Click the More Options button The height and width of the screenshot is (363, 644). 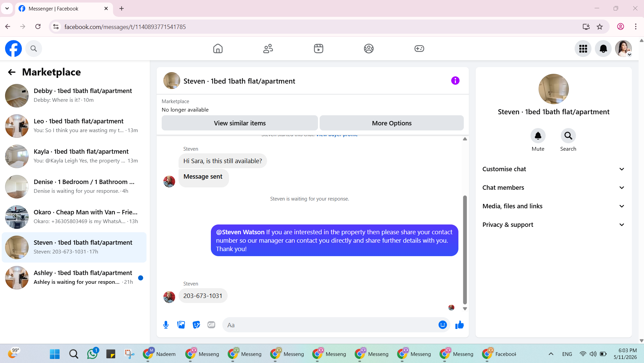pyautogui.click(x=392, y=123)
